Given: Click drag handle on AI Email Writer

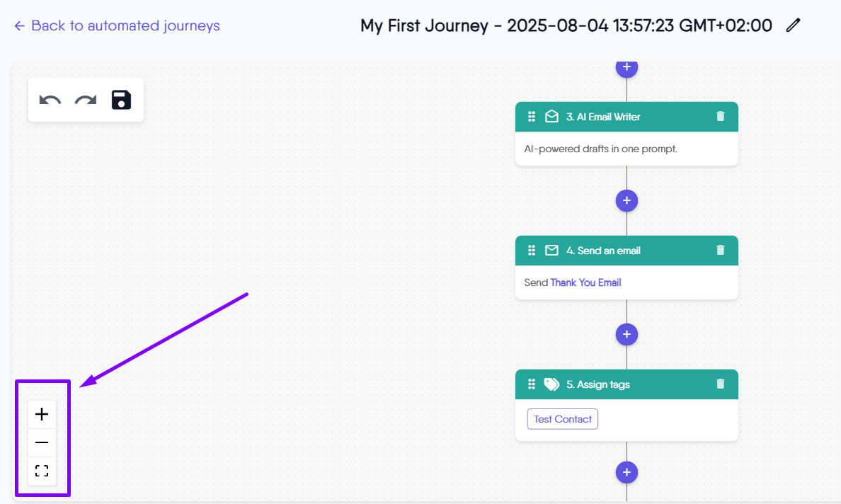Looking at the screenshot, I should (x=532, y=117).
